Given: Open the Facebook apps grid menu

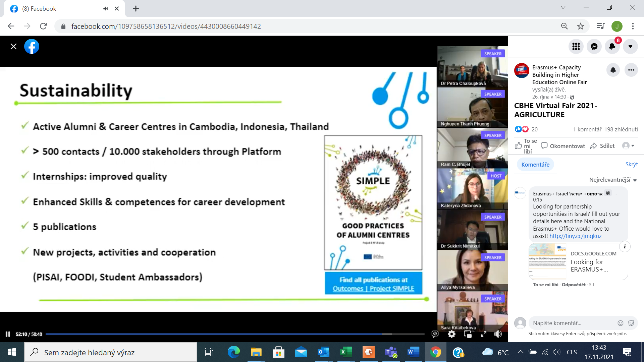Looking at the screenshot, I should click(x=576, y=47).
